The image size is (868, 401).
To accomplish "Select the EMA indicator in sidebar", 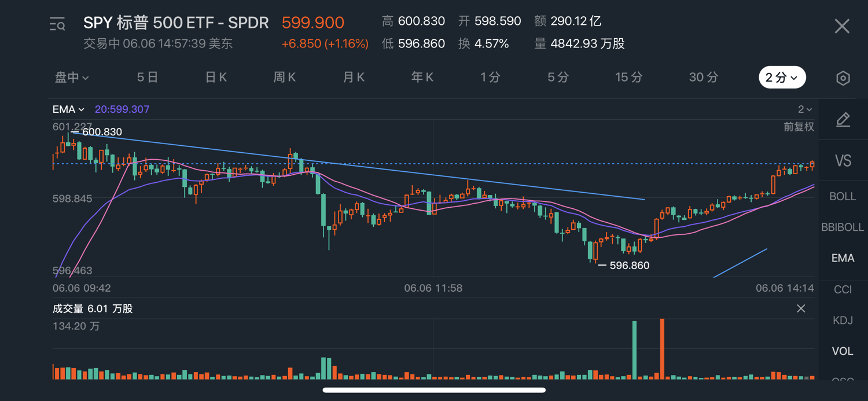I will tap(843, 258).
